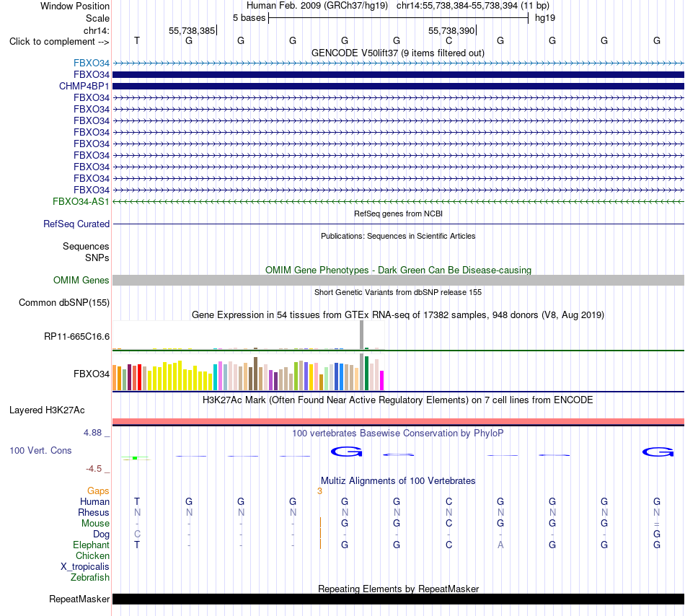Image resolution: width=685 pixels, height=616 pixels.
Task: Click the RepeatMasker track label
Action: [79, 599]
